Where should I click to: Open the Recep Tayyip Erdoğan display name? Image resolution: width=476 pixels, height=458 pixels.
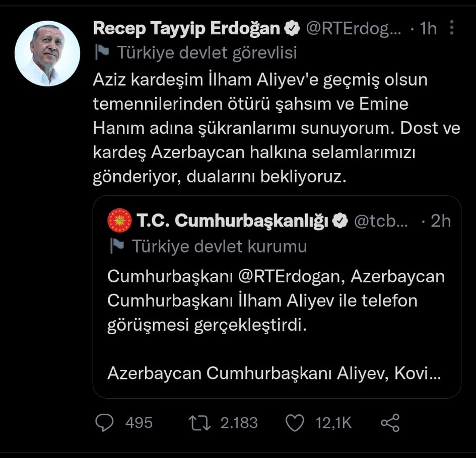(x=186, y=29)
